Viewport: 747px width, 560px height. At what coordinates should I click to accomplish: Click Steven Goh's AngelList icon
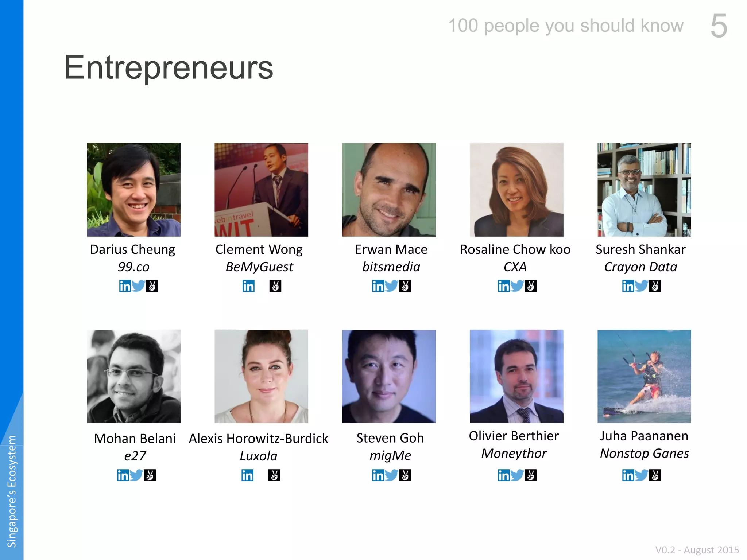pyautogui.click(x=405, y=475)
